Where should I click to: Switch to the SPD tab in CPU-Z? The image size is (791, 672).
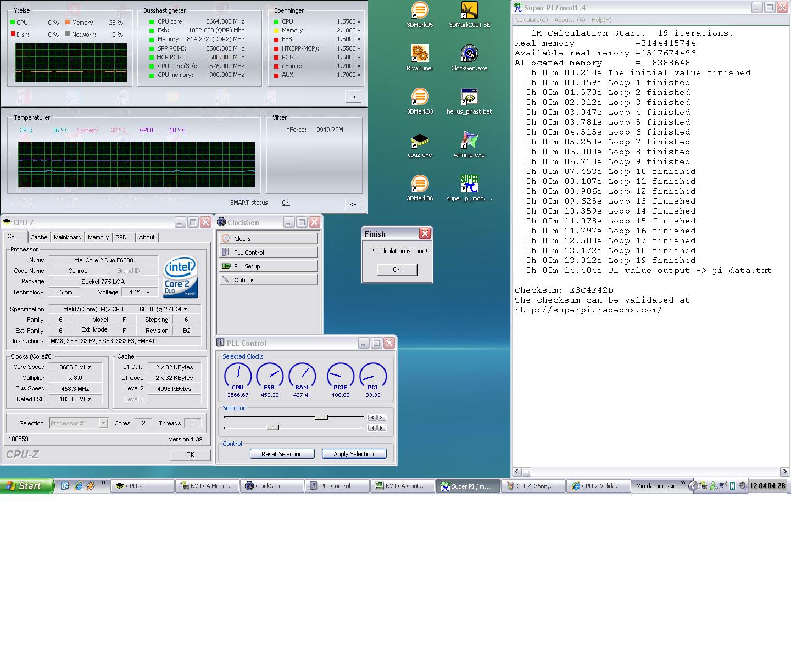121,237
